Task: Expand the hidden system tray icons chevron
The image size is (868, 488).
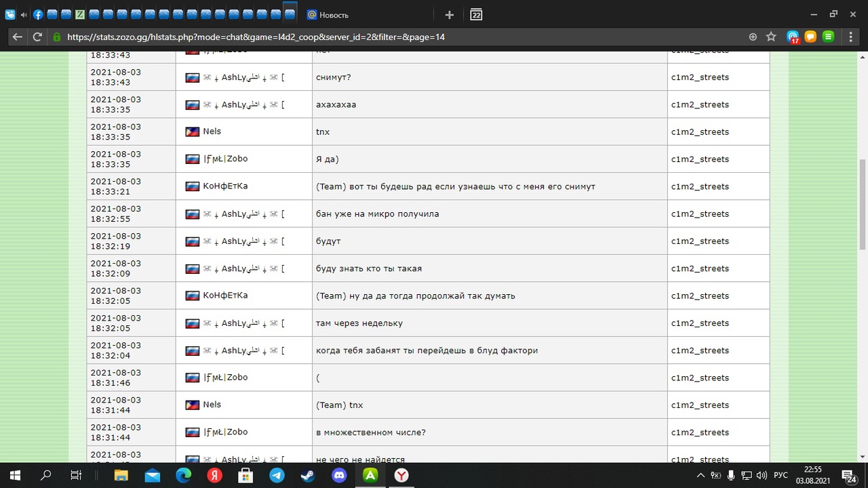Action: [x=701, y=475]
